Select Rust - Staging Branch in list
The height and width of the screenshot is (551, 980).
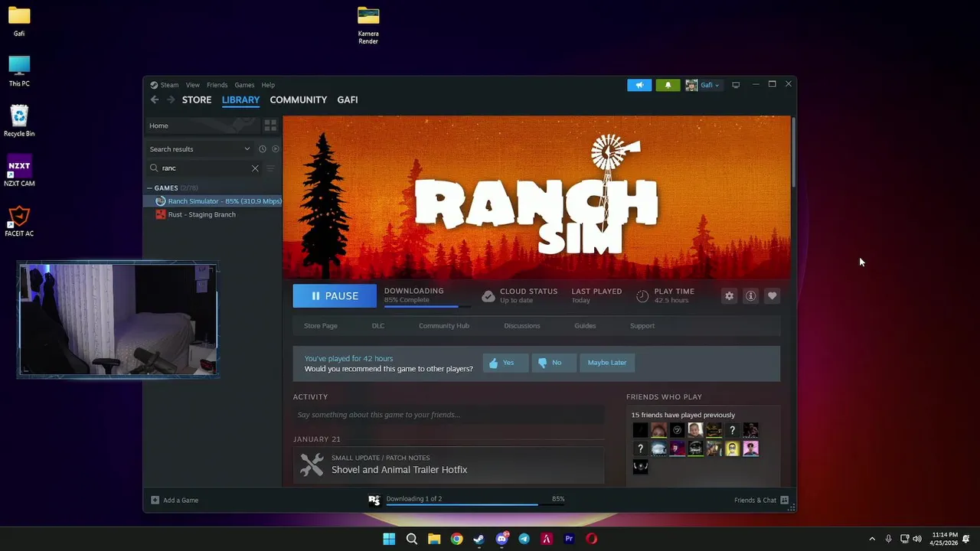[213, 215]
